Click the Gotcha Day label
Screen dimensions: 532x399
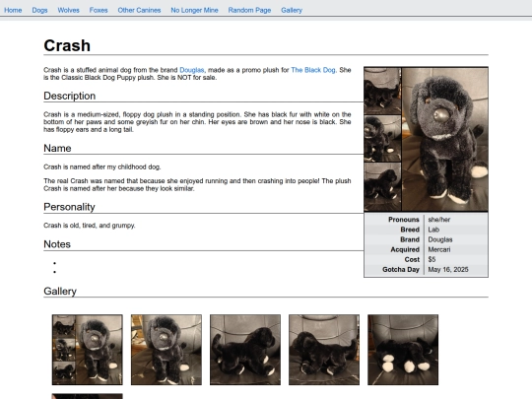[401, 269]
